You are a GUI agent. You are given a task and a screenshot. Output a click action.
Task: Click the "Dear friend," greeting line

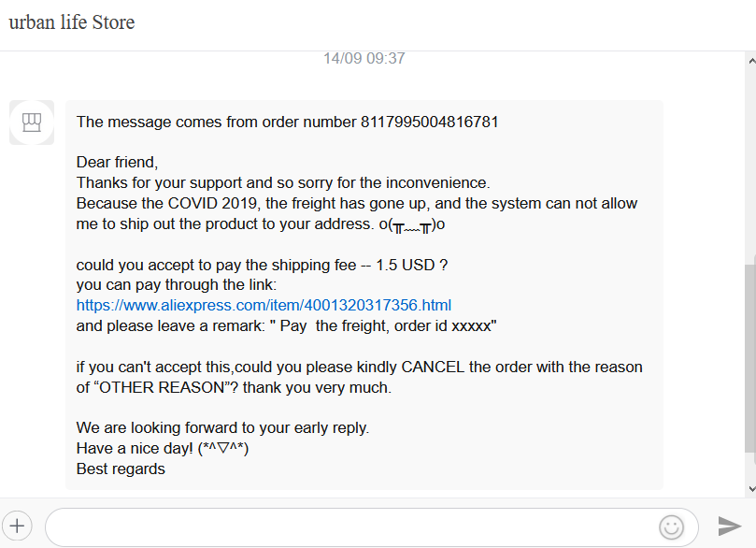click(118, 162)
